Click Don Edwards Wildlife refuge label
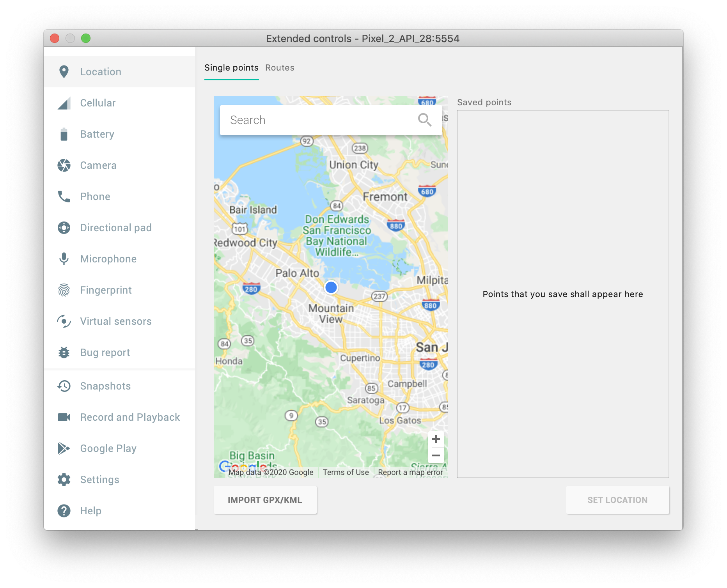This screenshot has width=727, height=588. click(337, 236)
